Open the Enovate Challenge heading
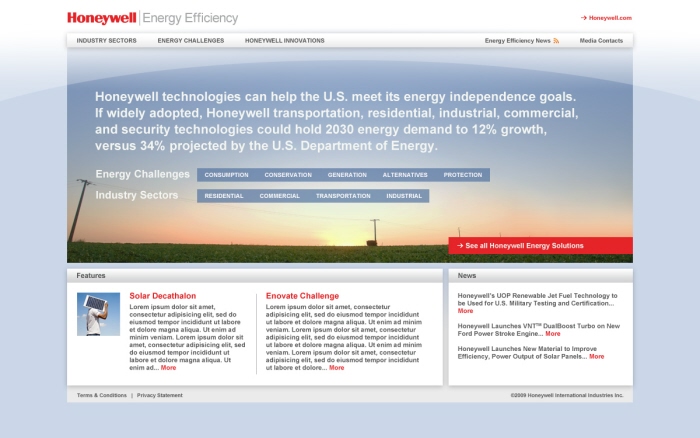 302,296
